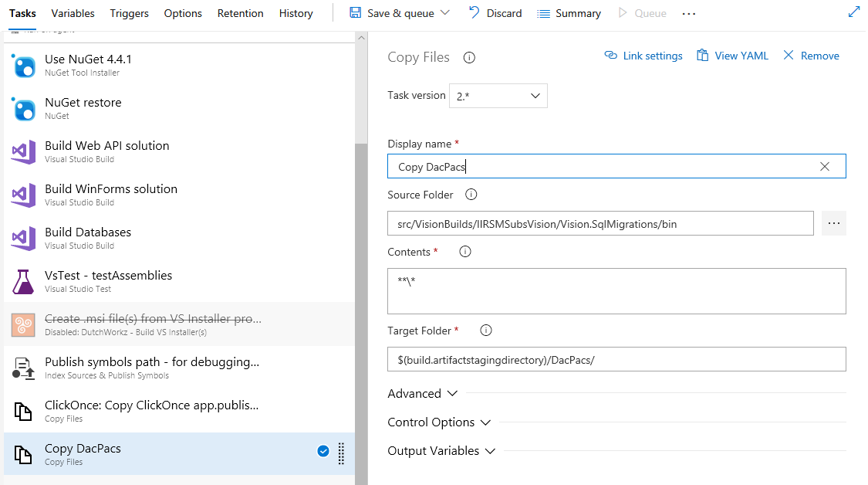Clear the Display name with X icon
Viewport: 868px width, 485px height.
tap(825, 167)
